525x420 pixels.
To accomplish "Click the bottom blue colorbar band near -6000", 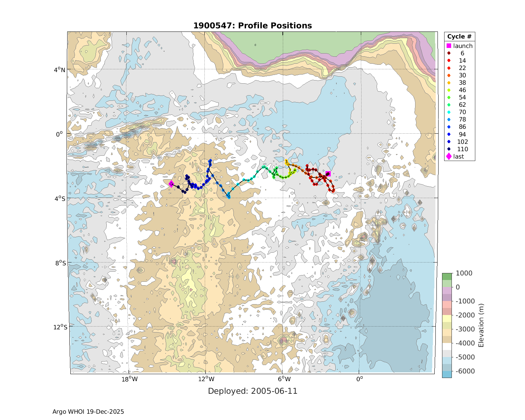I will pyautogui.click(x=447, y=374).
